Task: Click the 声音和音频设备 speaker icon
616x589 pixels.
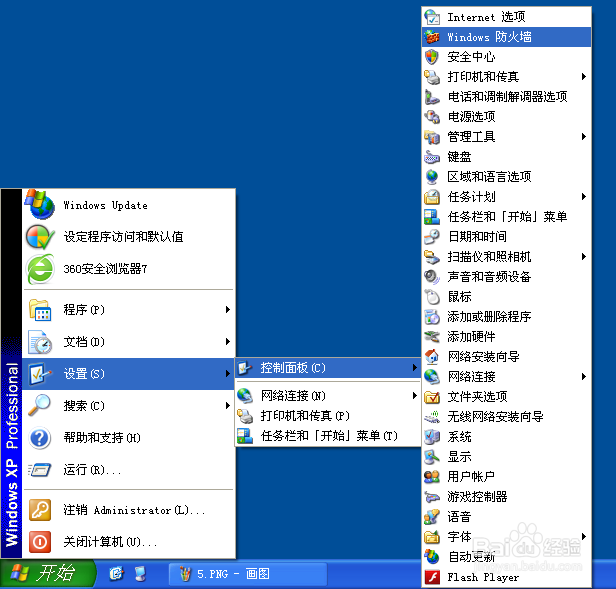Action: point(432,277)
